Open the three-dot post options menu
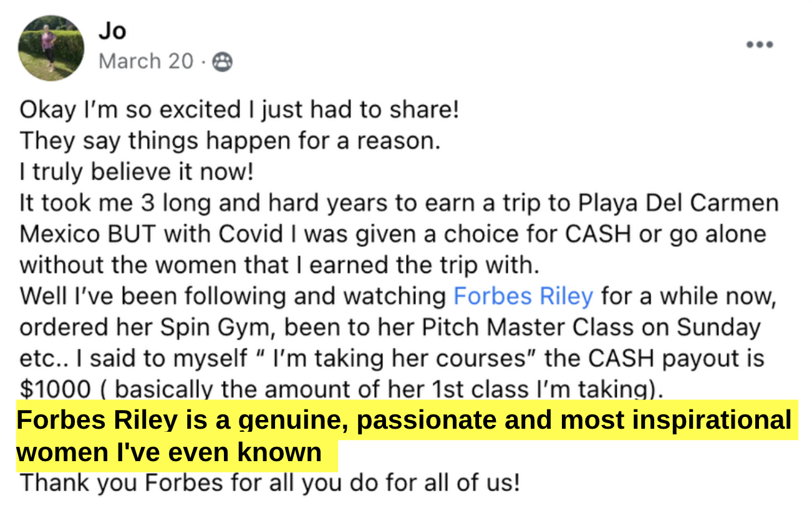 click(x=760, y=44)
